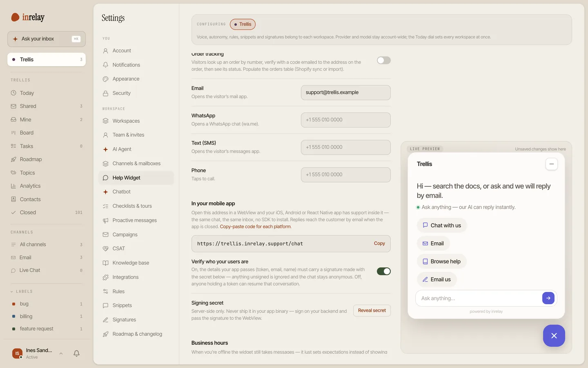The height and width of the screenshot is (368, 588).
Task: Open Signatures pen icon
Action: pos(105,320)
